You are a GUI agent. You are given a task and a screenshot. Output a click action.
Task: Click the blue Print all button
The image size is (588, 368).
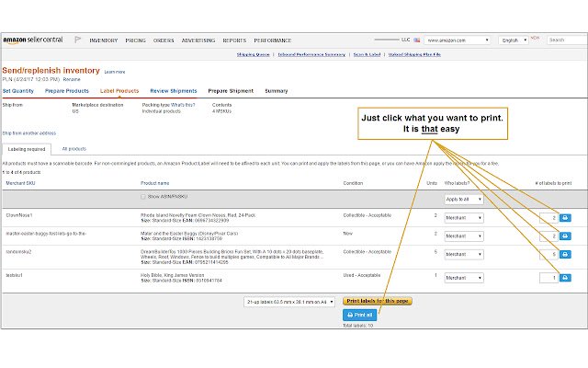pyautogui.click(x=359, y=315)
